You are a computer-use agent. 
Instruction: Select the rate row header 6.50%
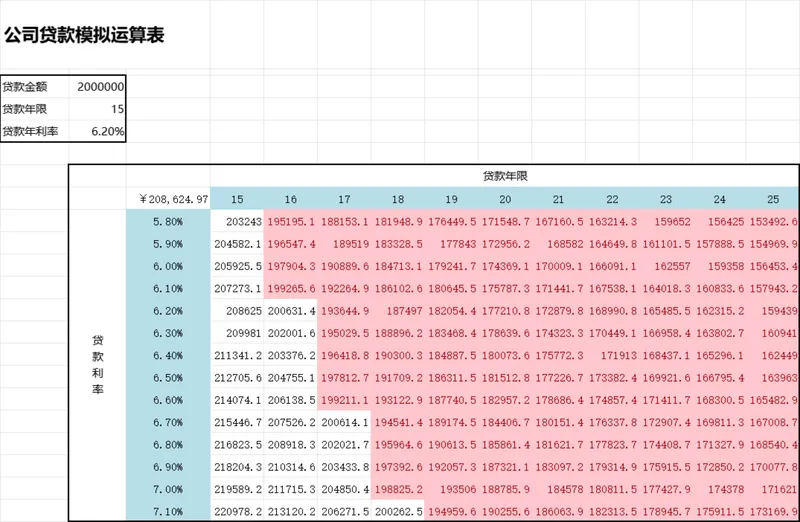[x=168, y=378]
